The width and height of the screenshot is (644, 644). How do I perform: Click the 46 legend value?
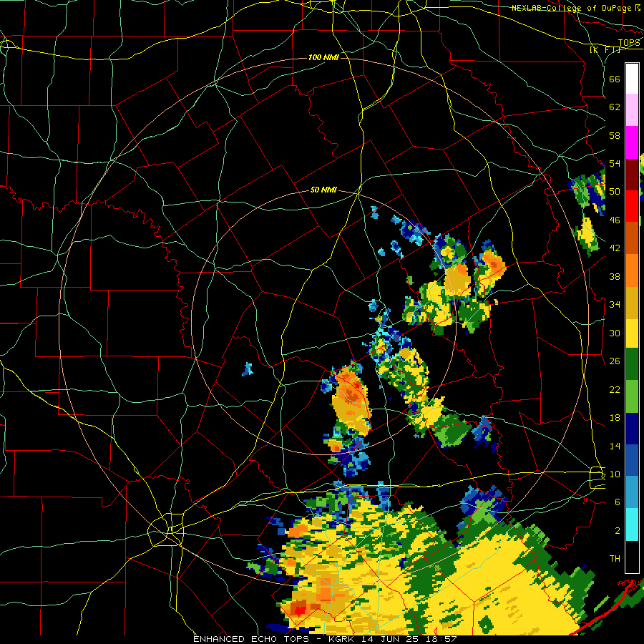[615, 220]
